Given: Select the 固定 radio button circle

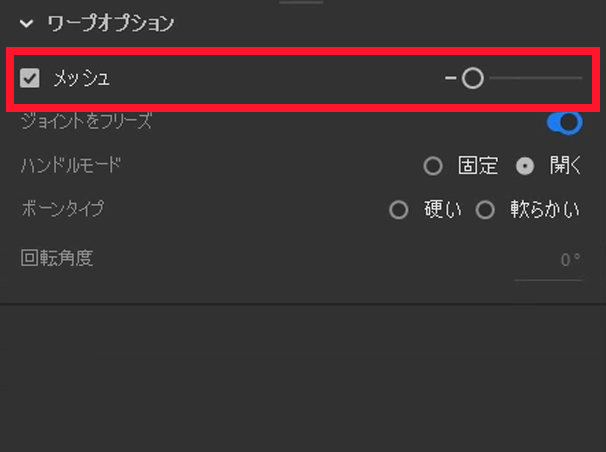Looking at the screenshot, I should pyautogui.click(x=432, y=166).
